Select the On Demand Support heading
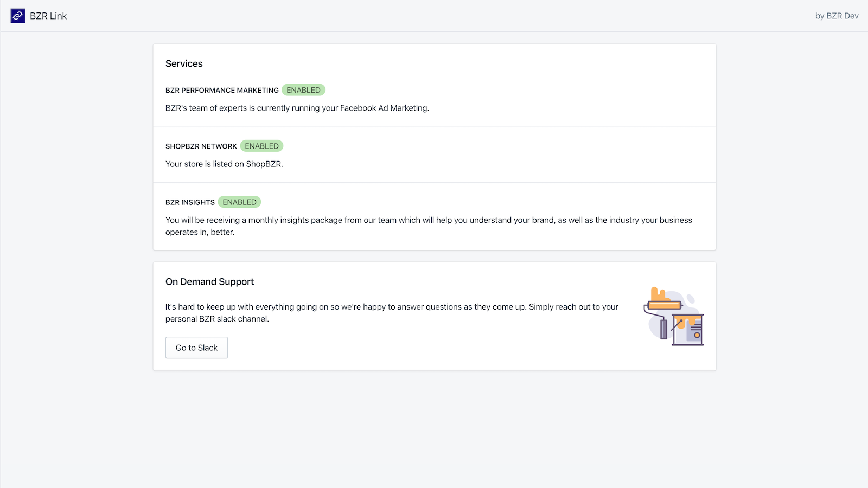The image size is (868, 488). (x=209, y=281)
